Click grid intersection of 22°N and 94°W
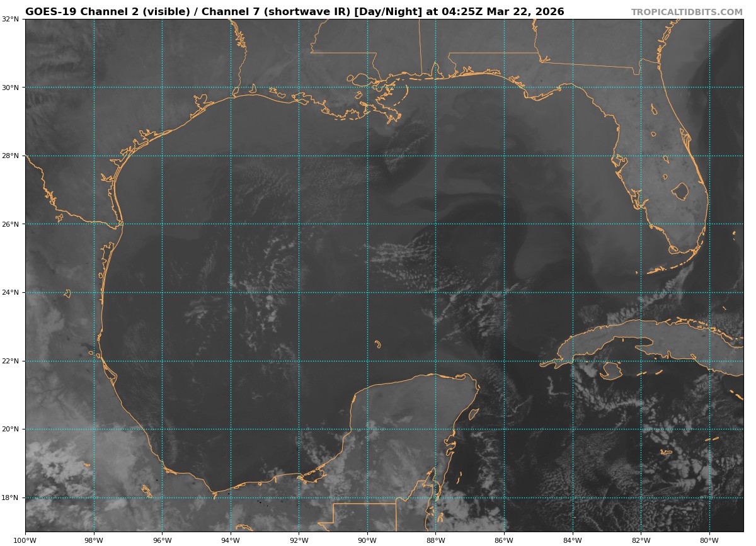 pyautogui.click(x=231, y=361)
